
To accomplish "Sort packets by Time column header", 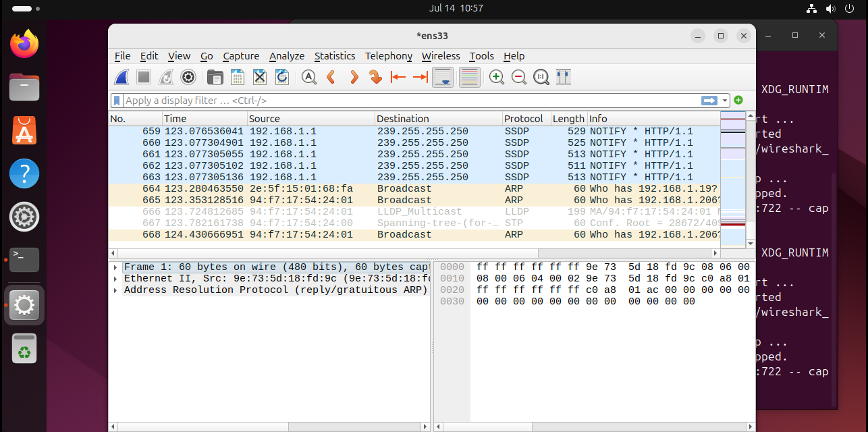I will [x=205, y=119].
